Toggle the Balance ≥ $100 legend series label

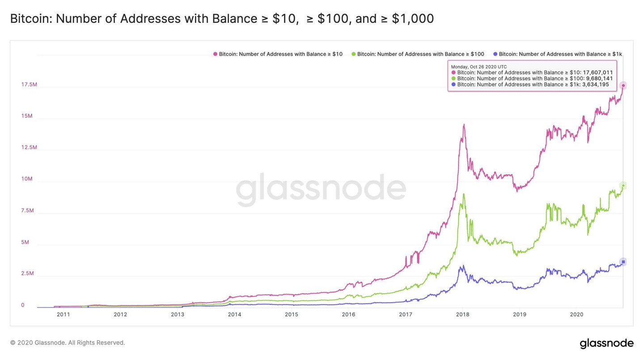[420, 54]
